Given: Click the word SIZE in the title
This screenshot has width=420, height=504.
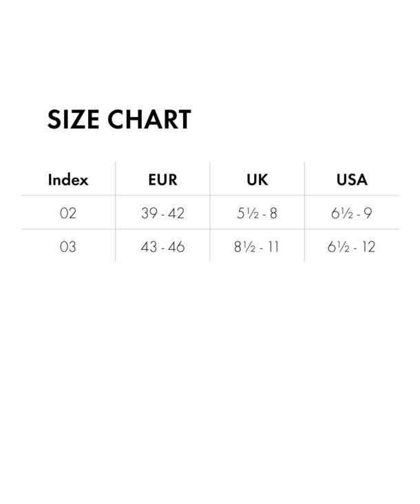Looking at the screenshot, I should pos(73,120).
